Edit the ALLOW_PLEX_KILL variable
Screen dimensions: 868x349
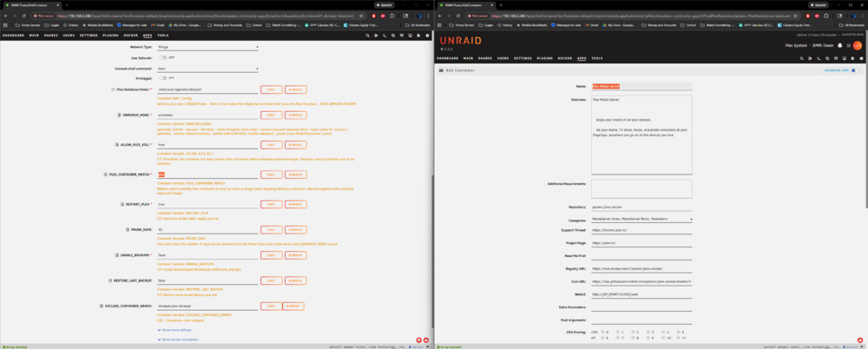(271, 145)
